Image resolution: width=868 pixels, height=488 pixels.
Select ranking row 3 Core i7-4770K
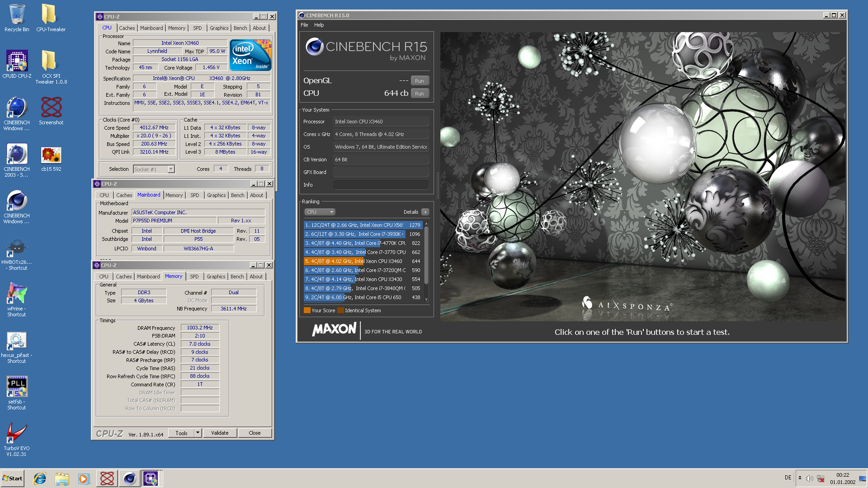(x=363, y=243)
